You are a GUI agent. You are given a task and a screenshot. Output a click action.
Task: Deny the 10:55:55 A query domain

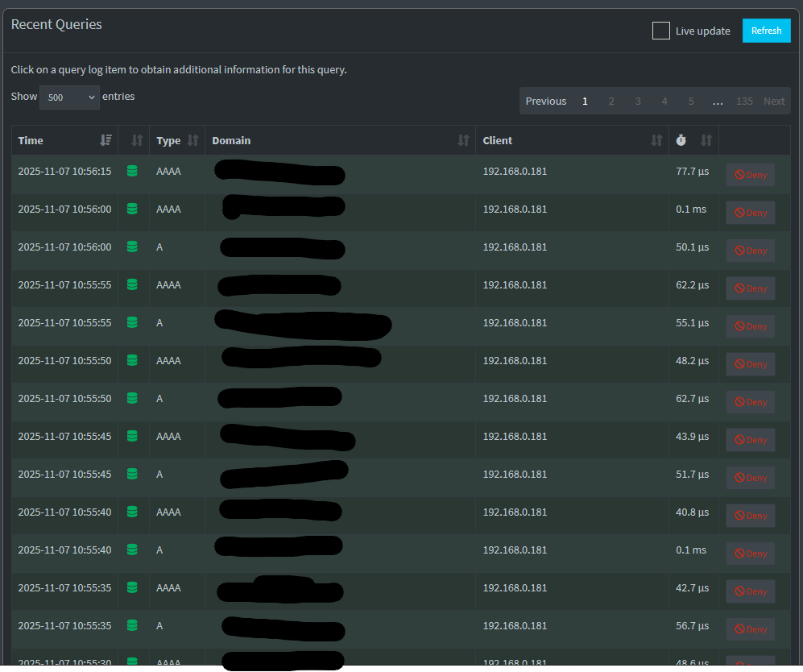[751, 326]
